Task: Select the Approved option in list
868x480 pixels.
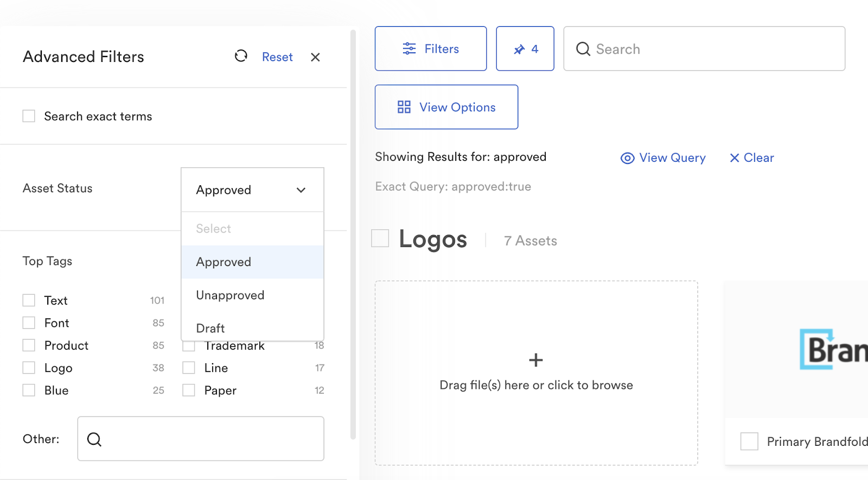Action: pos(224,262)
